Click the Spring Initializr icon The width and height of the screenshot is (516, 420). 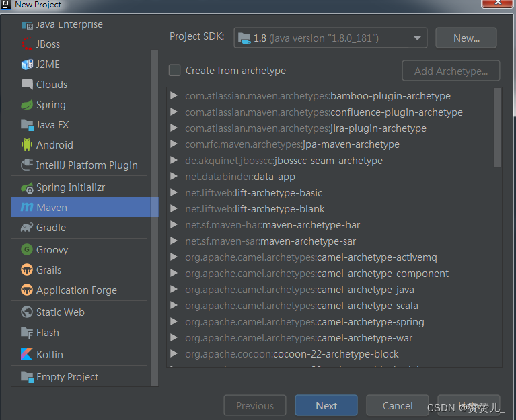point(27,187)
